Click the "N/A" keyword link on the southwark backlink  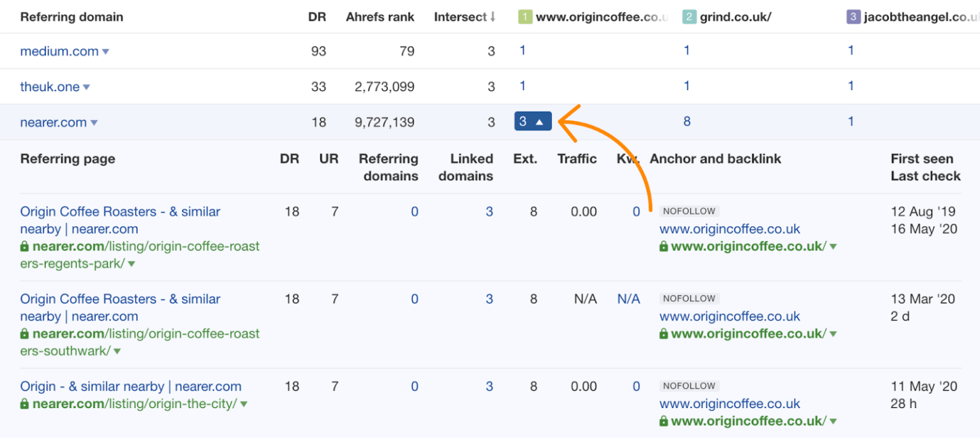[628, 298]
